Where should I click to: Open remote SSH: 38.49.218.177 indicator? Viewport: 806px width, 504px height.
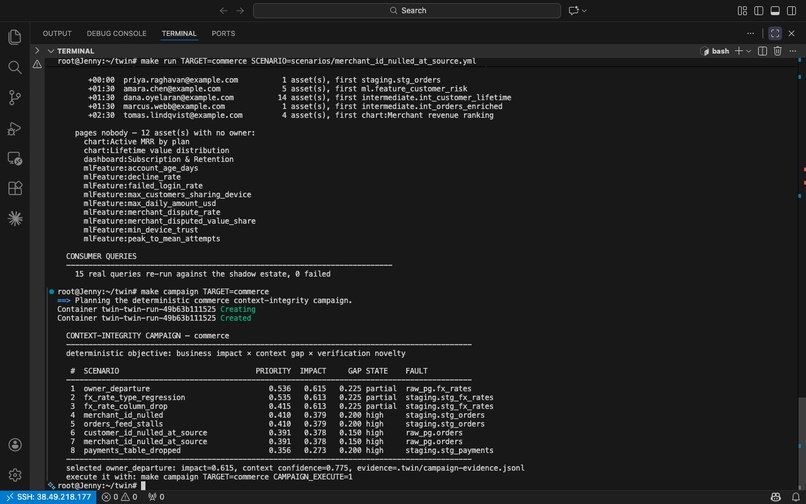coord(48,497)
